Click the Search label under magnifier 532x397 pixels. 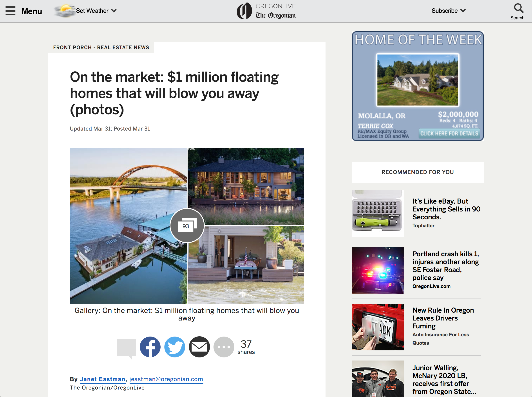tap(517, 18)
